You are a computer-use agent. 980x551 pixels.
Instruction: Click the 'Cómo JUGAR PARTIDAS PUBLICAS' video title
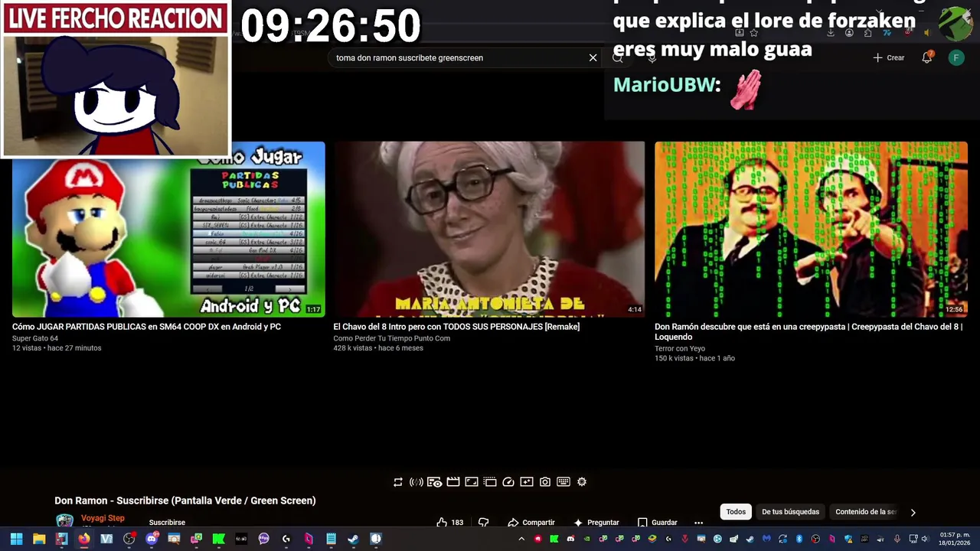(x=146, y=327)
